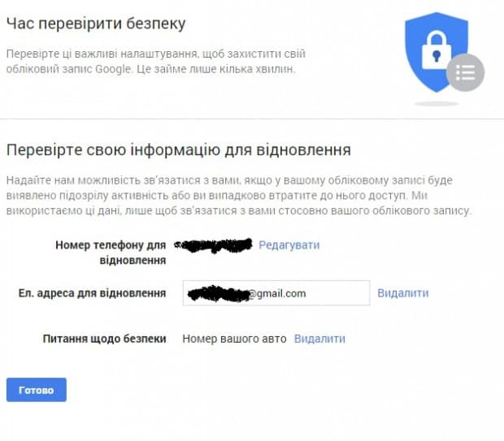Screen dimensions: 504x441
Task: Click the Номер телефону для відновлення label
Action: [111, 252]
